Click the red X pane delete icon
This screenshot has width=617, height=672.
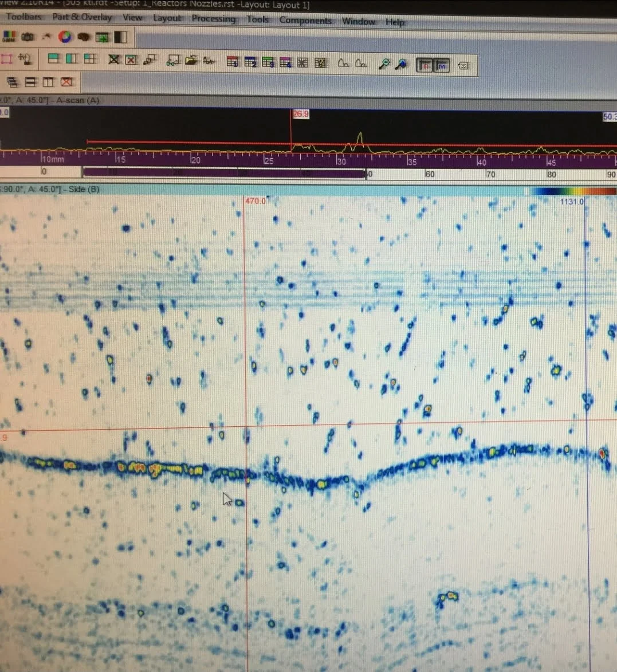click(131, 60)
